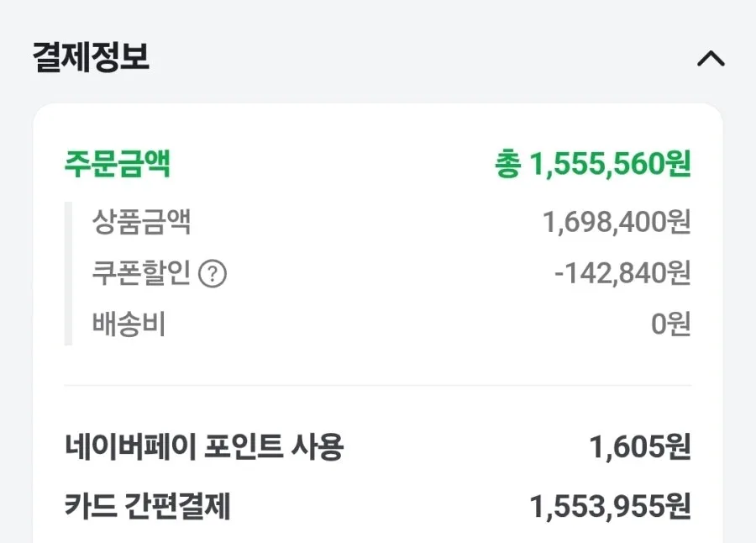Tap the product price 1,698,400원
Image resolution: width=756 pixels, height=543 pixels.
coord(617,222)
